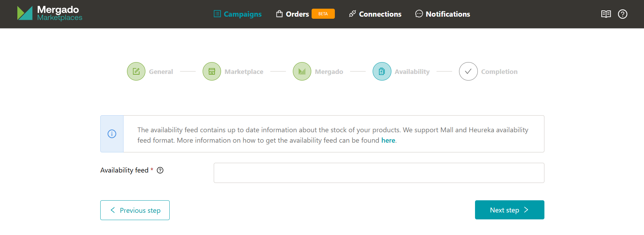Show the Availability feed help tooltip icon
644x235 pixels.
(160, 170)
